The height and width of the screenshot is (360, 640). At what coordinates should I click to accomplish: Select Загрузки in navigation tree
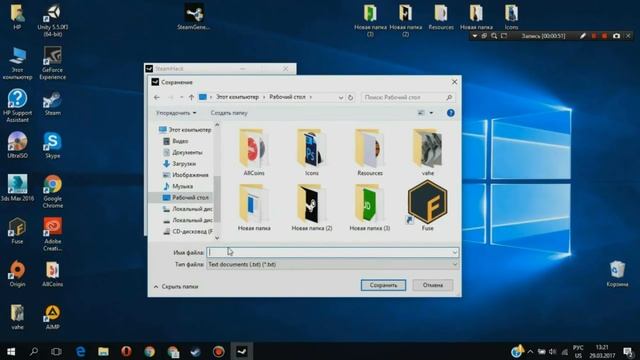(180, 164)
